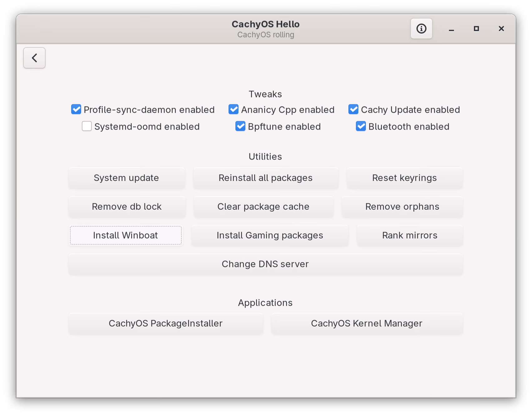Disable Bluetooth tweak
This screenshot has height=416, width=532.
click(361, 126)
